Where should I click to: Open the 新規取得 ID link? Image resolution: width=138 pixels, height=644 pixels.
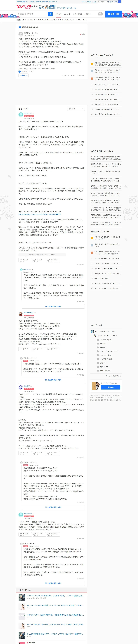(x=53, y=6)
